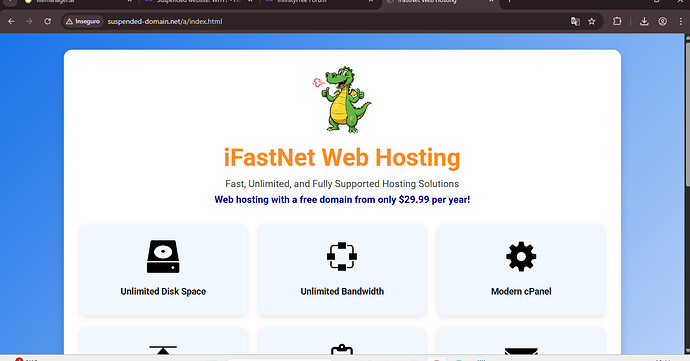
Task: Bookmark this page with the star icon
Action: click(x=592, y=21)
